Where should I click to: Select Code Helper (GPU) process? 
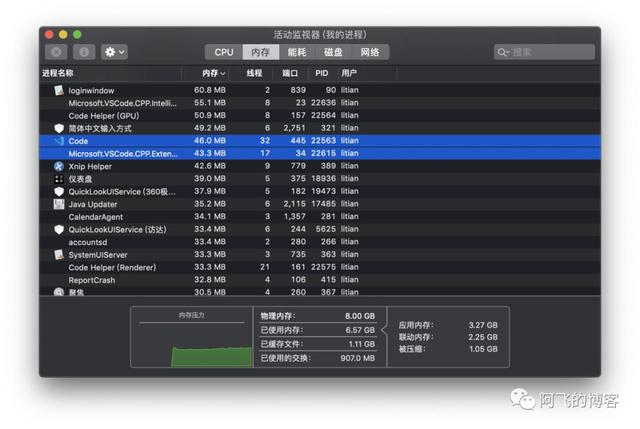320,116
